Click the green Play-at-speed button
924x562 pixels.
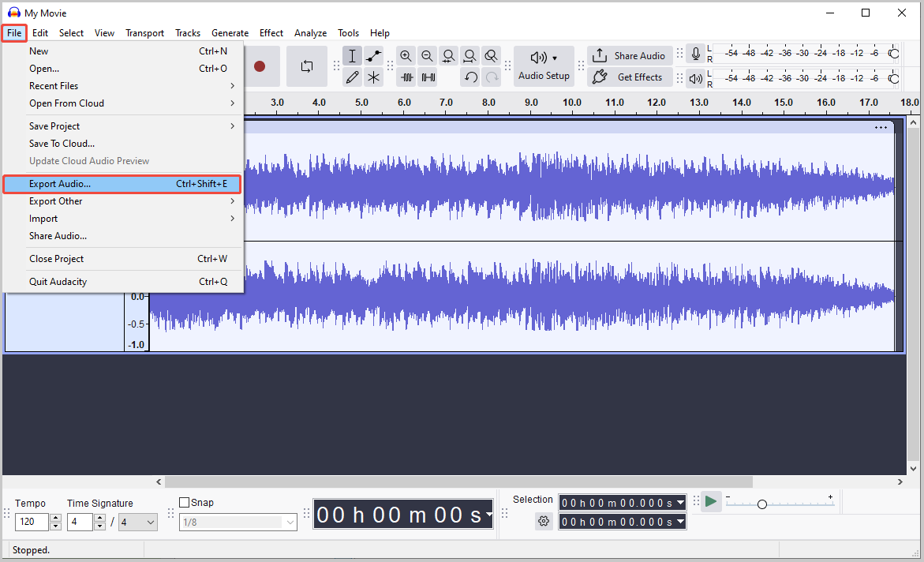coord(711,502)
